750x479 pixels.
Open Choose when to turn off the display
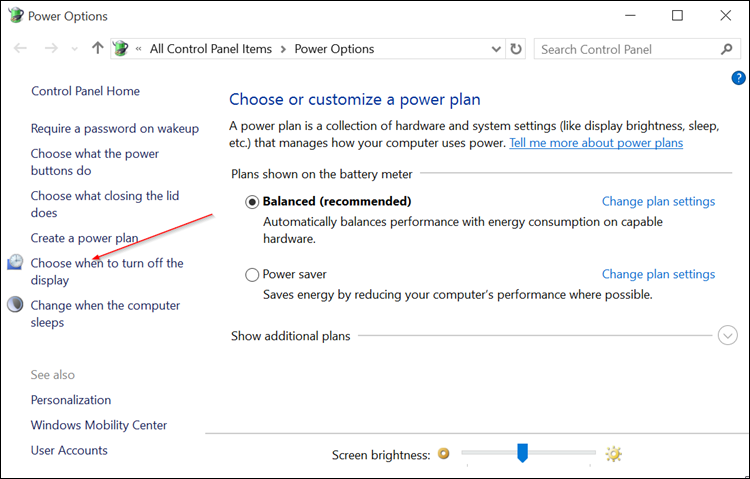[107, 271]
